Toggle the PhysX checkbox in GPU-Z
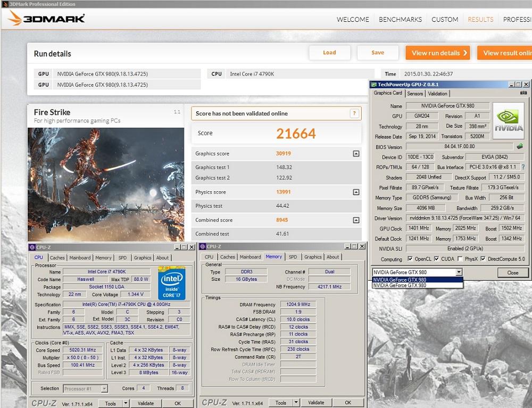532x408 pixels. click(x=460, y=259)
